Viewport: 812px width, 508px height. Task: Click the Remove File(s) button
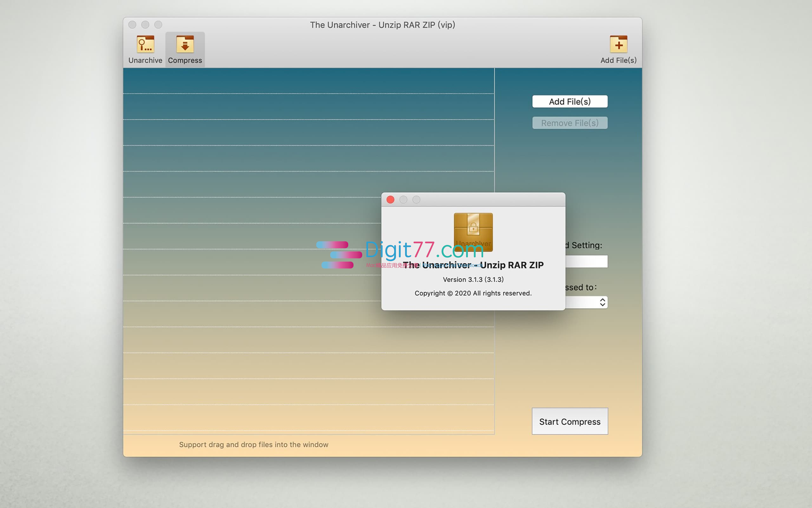coord(570,123)
